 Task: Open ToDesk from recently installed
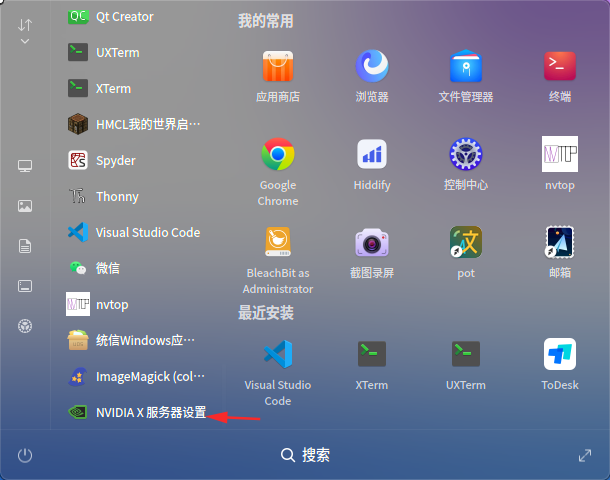[560, 355]
